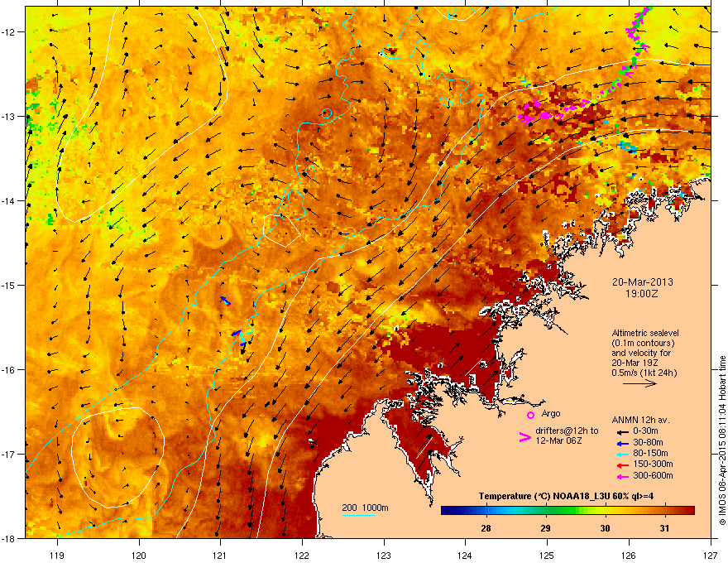The width and height of the screenshot is (728, 563).
Task: Click the '30' colour bar tick label
Action: click(605, 528)
